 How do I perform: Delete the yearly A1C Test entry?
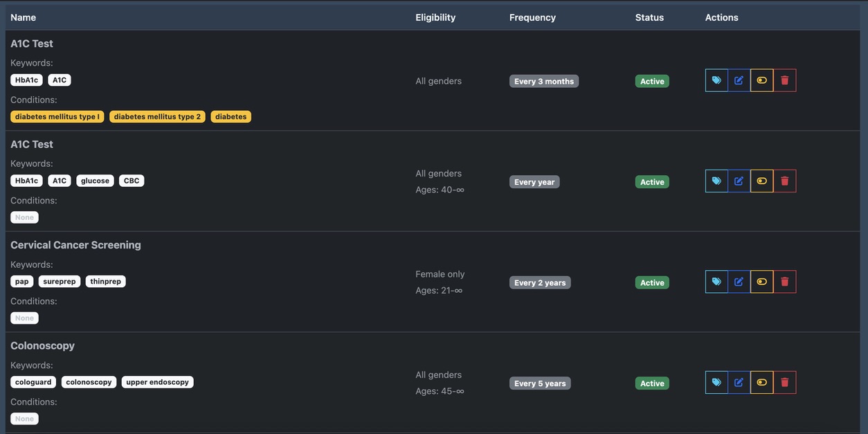tap(785, 181)
